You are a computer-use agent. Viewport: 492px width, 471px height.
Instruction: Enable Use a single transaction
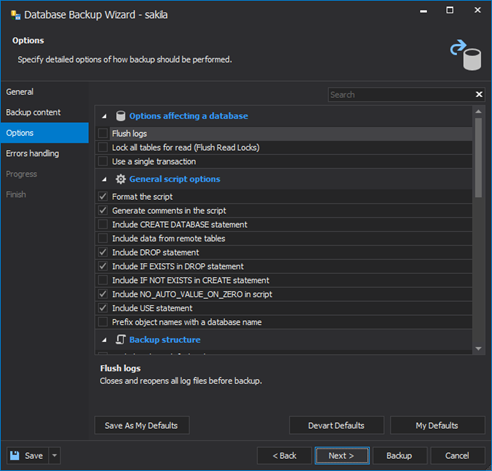coord(103,161)
